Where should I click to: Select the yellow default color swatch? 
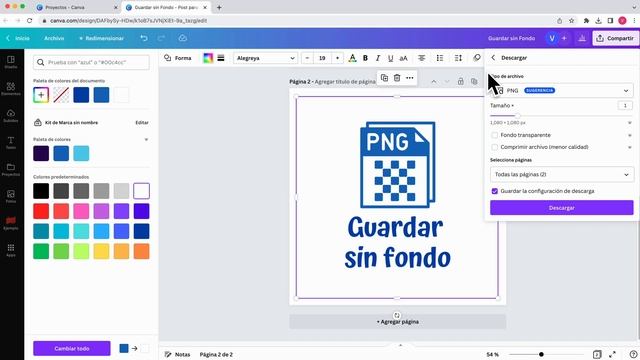(x=101, y=251)
